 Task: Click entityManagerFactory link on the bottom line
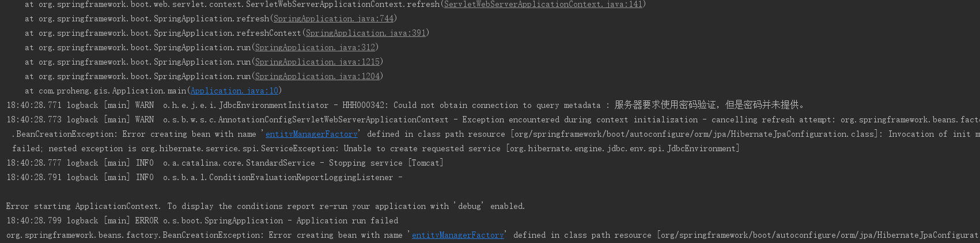coord(458,235)
